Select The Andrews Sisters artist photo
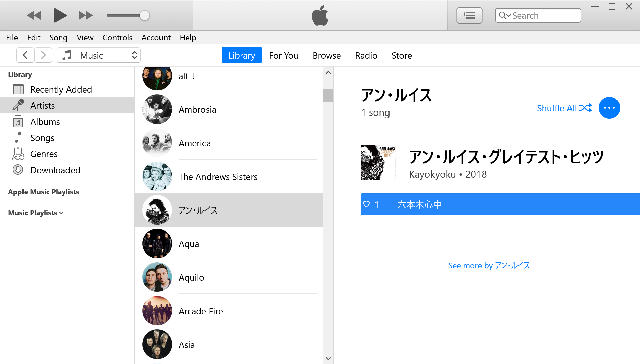The height and width of the screenshot is (364, 640). tap(157, 176)
